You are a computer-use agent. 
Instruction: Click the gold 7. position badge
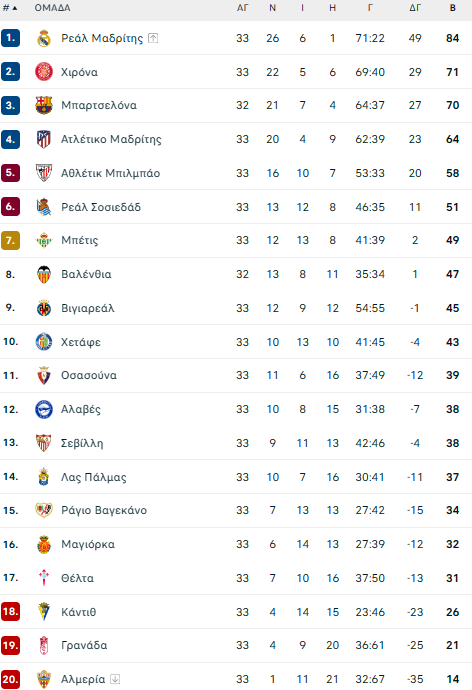point(10,241)
